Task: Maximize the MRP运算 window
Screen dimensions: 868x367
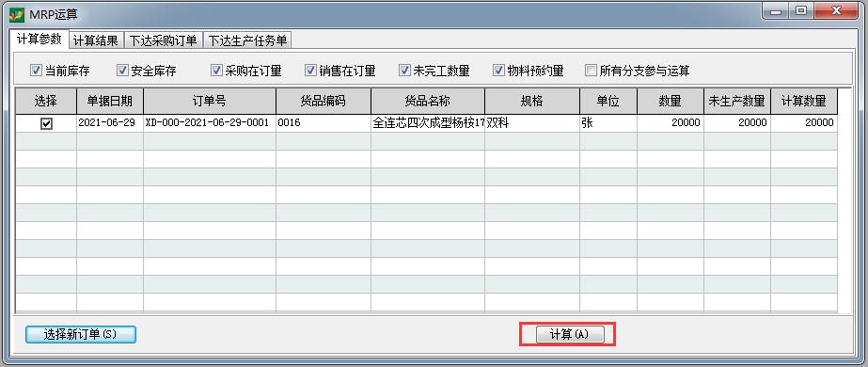Action: click(800, 11)
